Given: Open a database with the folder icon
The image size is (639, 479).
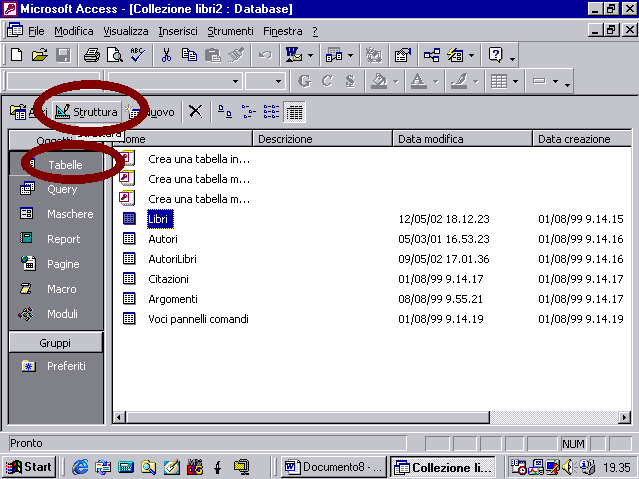Looking at the screenshot, I should coord(40,55).
